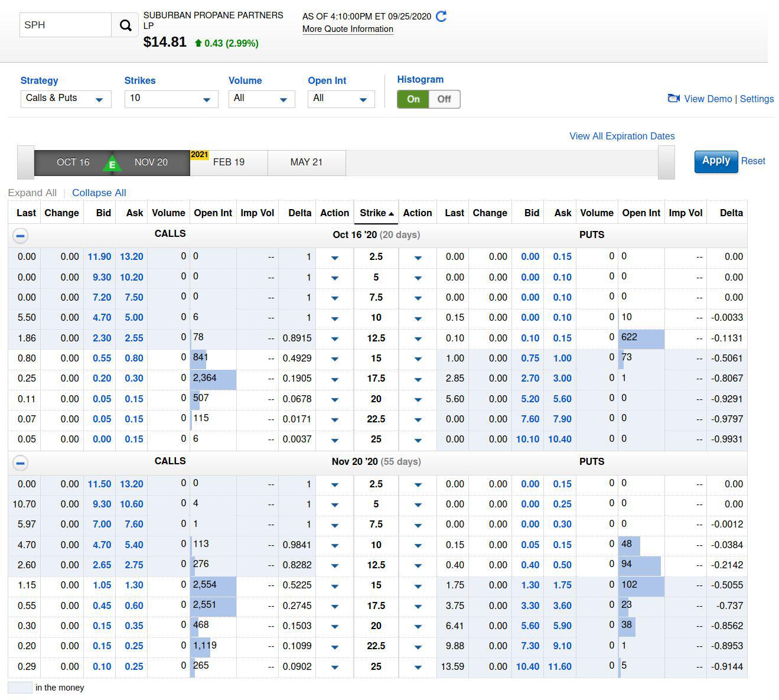Open call action arrow for Oct 12.5 strike
779x700 pixels.
pyautogui.click(x=335, y=338)
